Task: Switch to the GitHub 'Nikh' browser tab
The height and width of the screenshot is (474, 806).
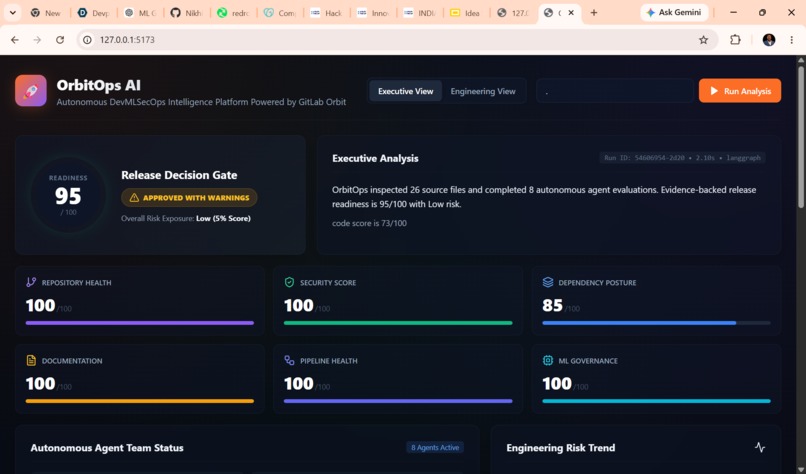Action: click(187, 13)
